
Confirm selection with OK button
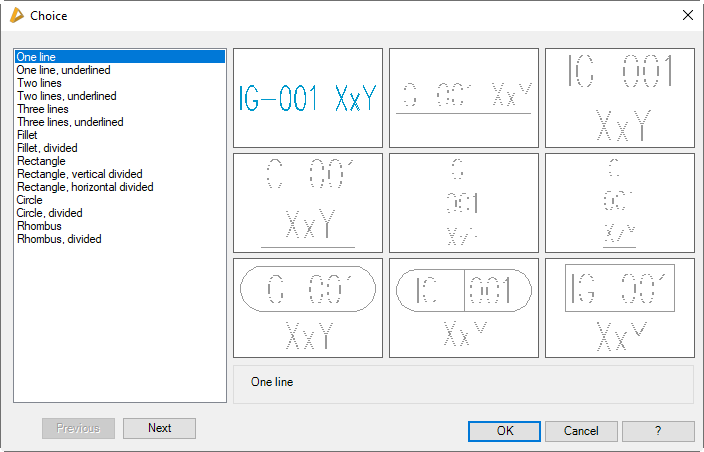[504, 431]
